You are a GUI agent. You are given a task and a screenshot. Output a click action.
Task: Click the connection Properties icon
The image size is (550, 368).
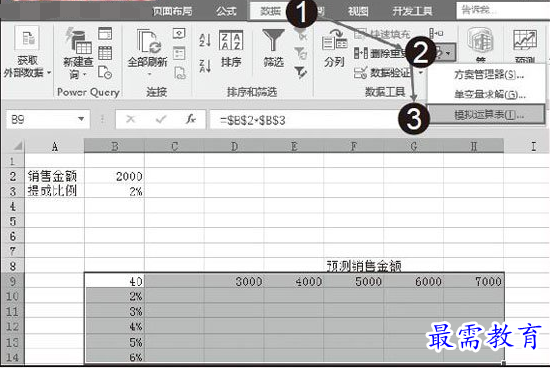coord(179,53)
